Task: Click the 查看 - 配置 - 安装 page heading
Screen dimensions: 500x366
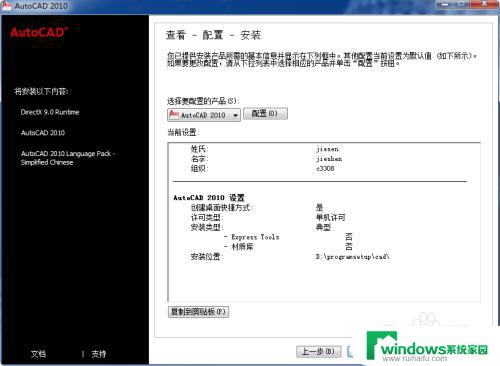Action: coord(213,35)
